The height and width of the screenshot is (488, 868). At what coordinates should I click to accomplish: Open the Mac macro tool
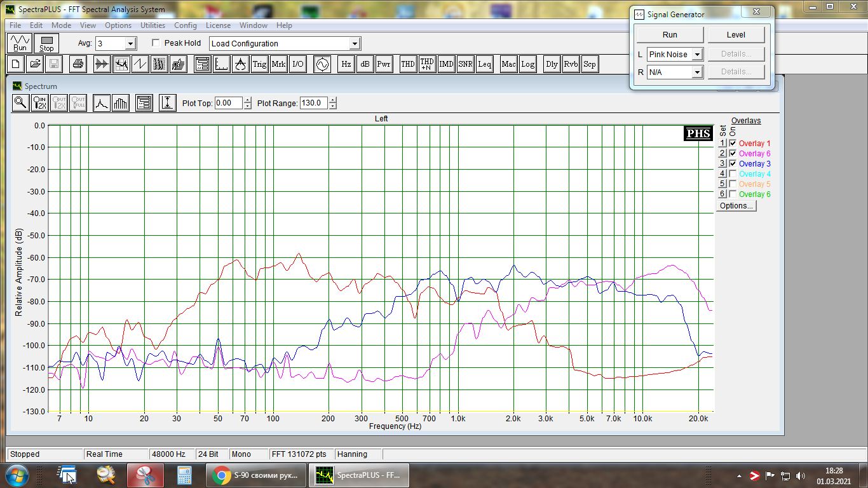[508, 64]
